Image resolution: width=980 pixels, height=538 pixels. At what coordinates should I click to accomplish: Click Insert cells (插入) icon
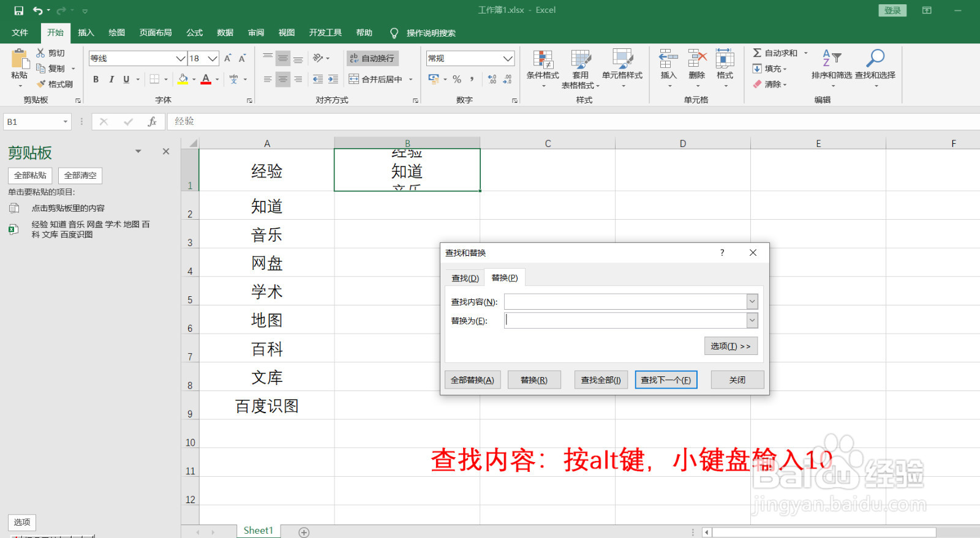(x=668, y=59)
